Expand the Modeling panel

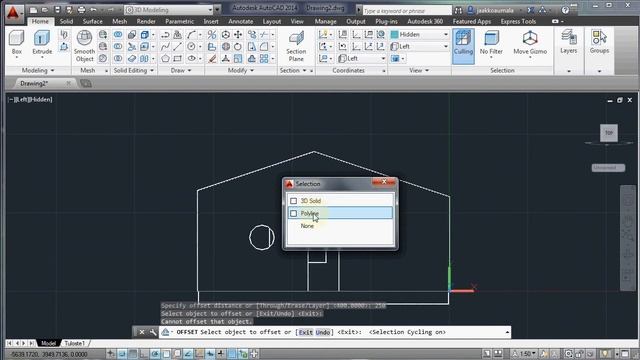pyautogui.click(x=38, y=71)
